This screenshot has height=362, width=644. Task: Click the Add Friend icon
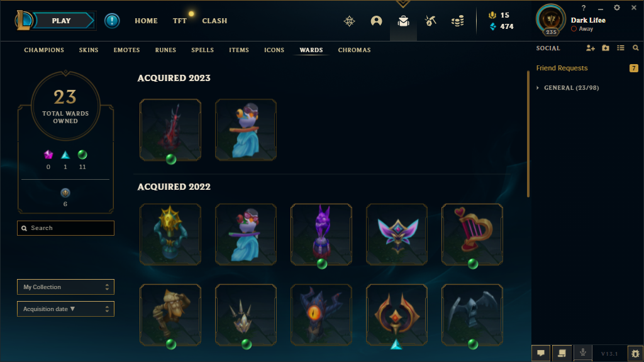pyautogui.click(x=590, y=48)
